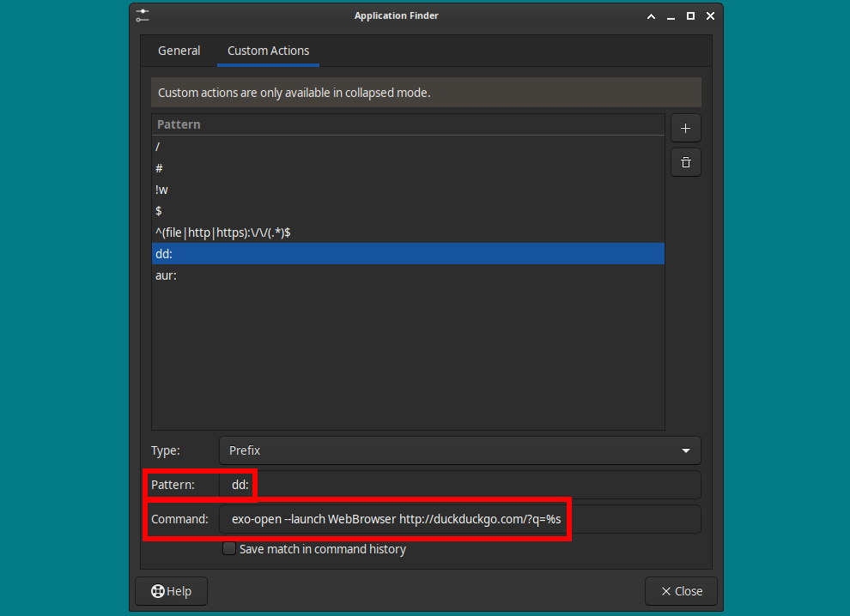
Task: Expand the Type combo box arrow
Action: 686,450
